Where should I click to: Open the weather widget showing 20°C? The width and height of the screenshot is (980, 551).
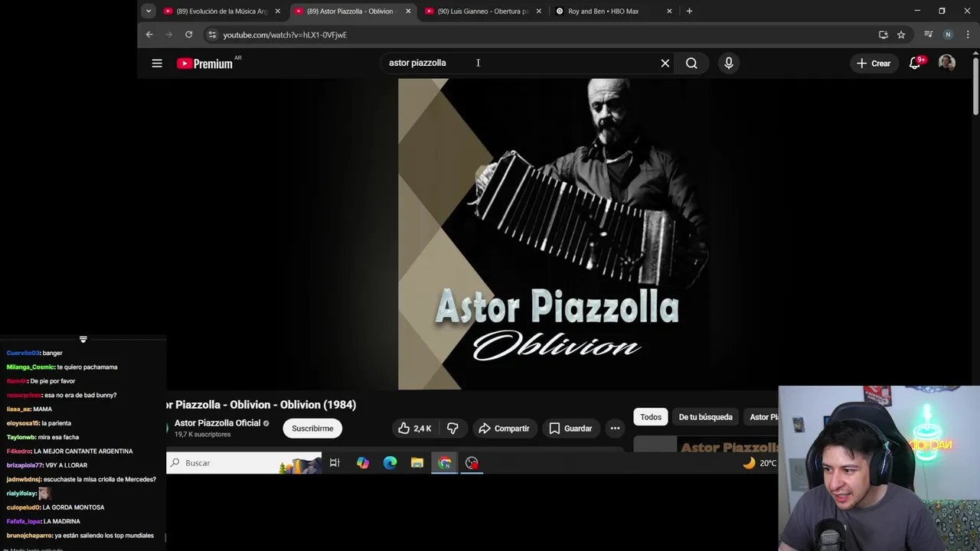coord(759,463)
